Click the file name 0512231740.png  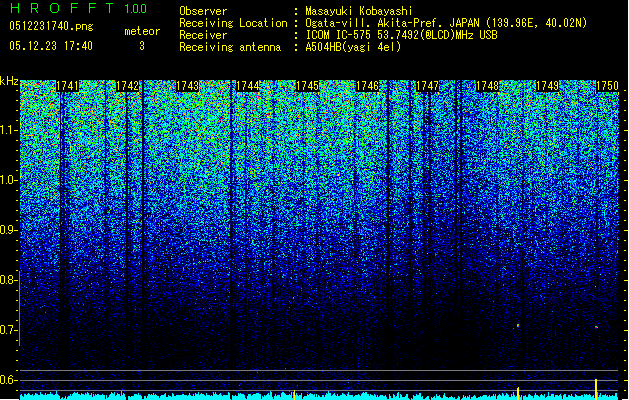[51, 26]
